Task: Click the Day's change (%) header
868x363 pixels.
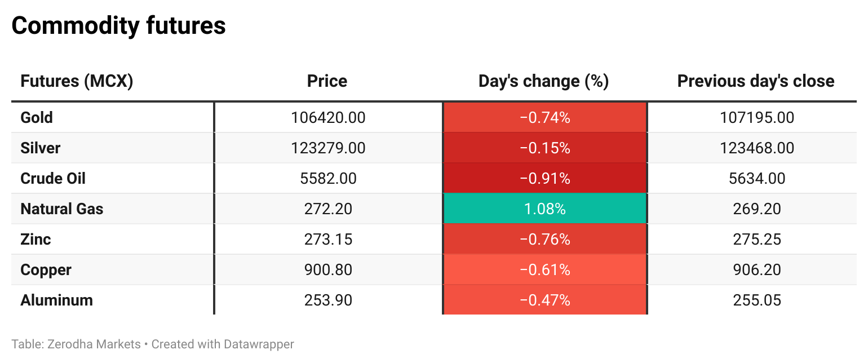Action: [543, 81]
